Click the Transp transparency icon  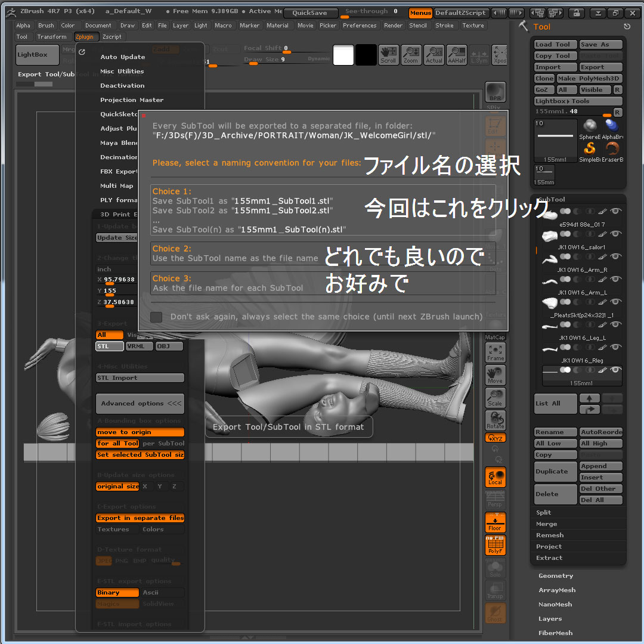[x=496, y=590]
